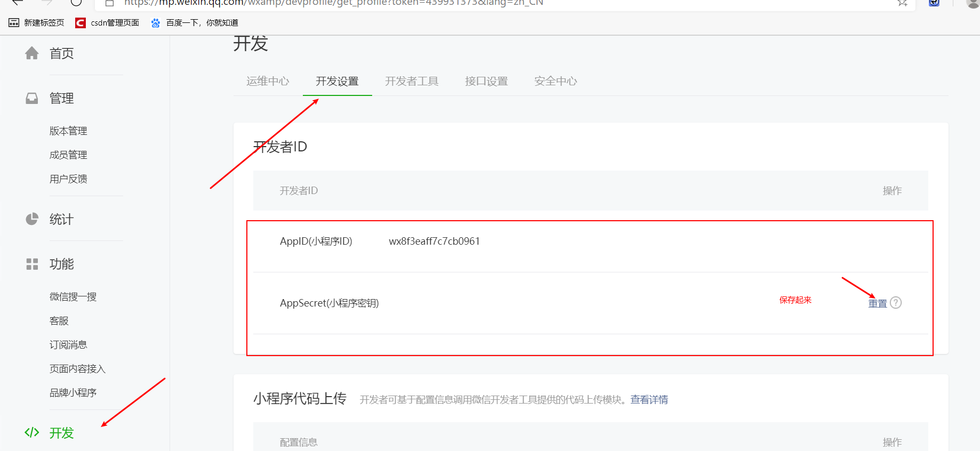Open 客服 in the sidebar
This screenshot has height=451, width=980.
click(x=59, y=321)
